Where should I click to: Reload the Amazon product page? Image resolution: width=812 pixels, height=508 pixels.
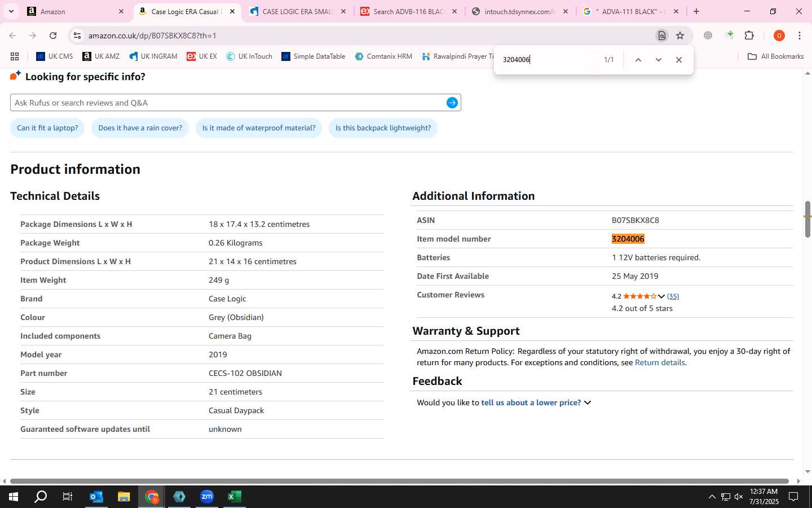coord(53,36)
